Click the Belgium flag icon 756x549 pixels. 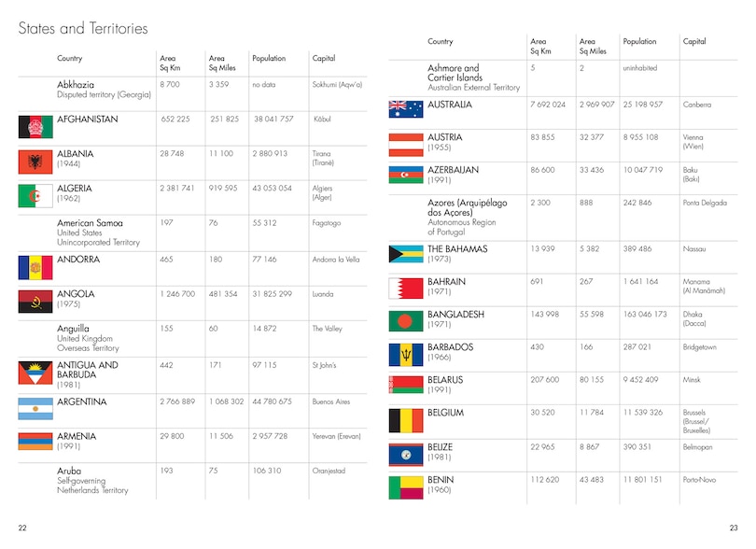(406, 420)
